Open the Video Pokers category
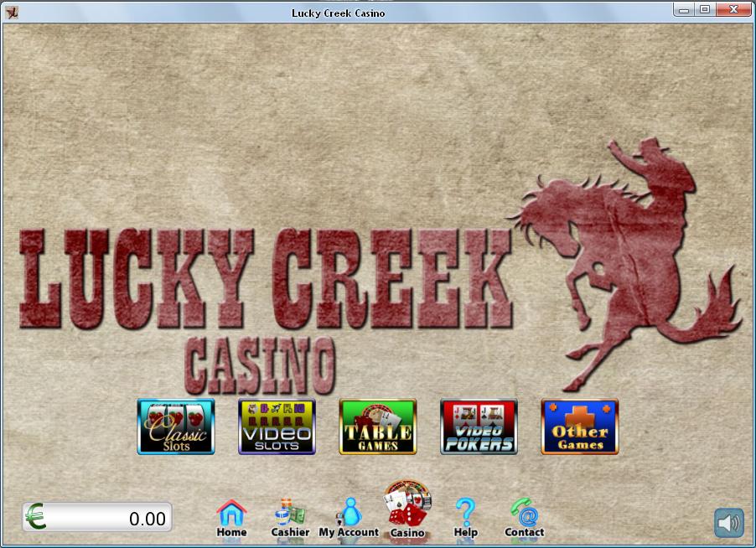Image resolution: width=756 pixels, height=548 pixels. click(479, 426)
